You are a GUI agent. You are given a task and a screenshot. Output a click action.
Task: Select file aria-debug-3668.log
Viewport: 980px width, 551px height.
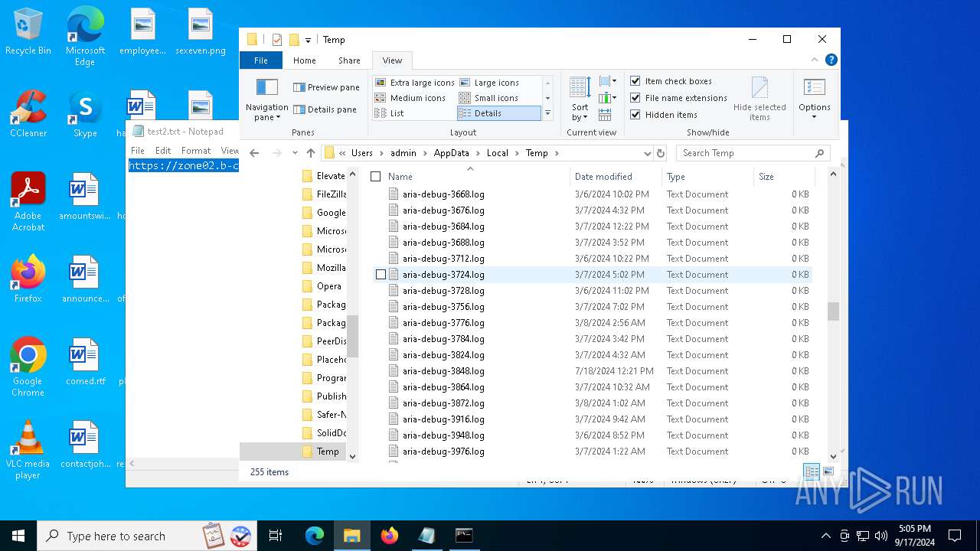[443, 194]
